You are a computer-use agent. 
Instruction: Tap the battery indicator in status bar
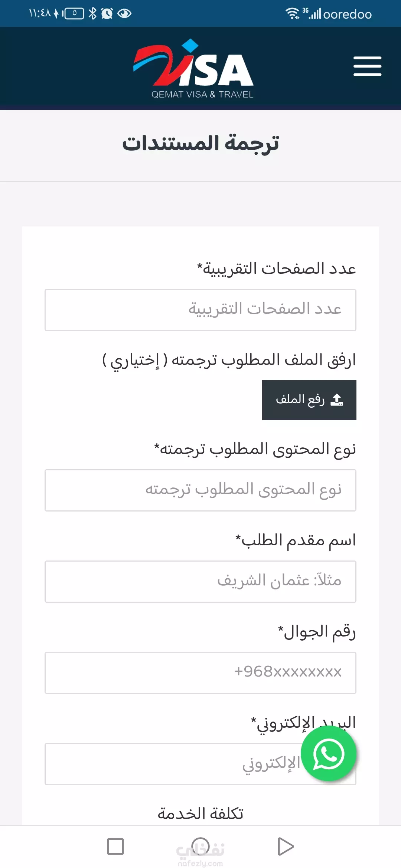click(74, 14)
